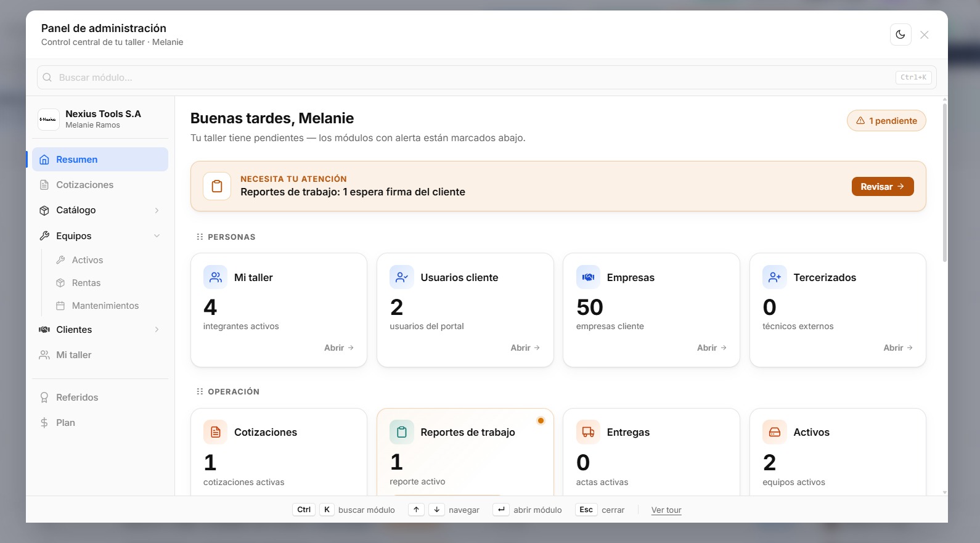Open the Nexius Tools S.A company logo

click(x=48, y=120)
